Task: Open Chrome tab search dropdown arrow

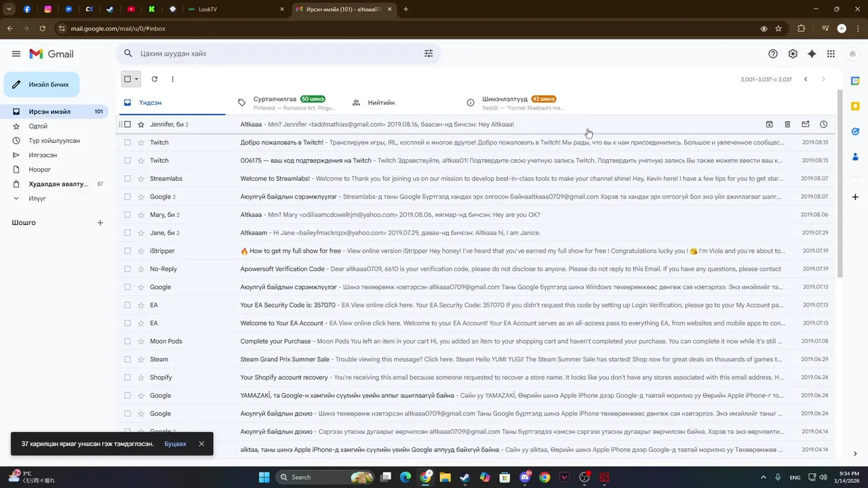Action: pos(9,9)
